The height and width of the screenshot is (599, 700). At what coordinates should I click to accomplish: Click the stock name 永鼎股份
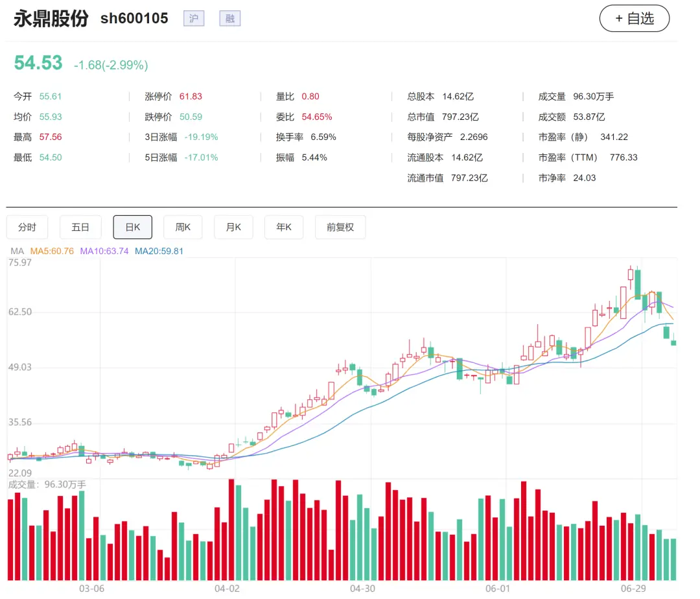(x=51, y=19)
